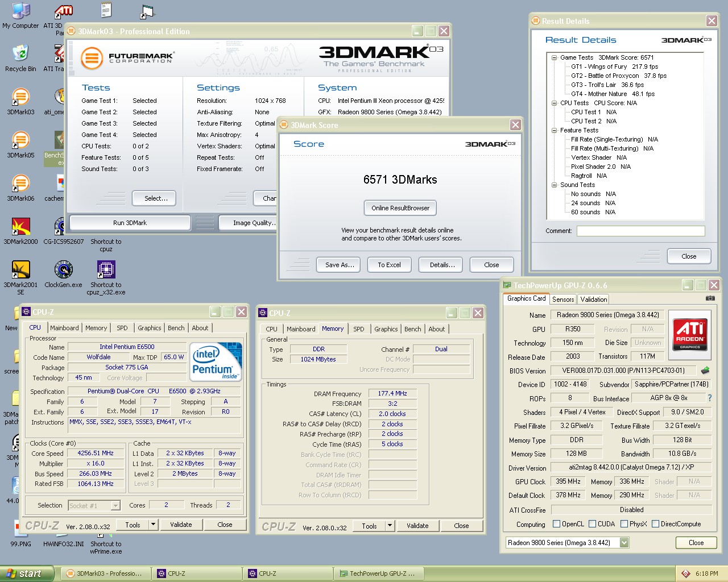
Task: Enable the CUDA checkbox in GPU-Z
Action: 593,524
